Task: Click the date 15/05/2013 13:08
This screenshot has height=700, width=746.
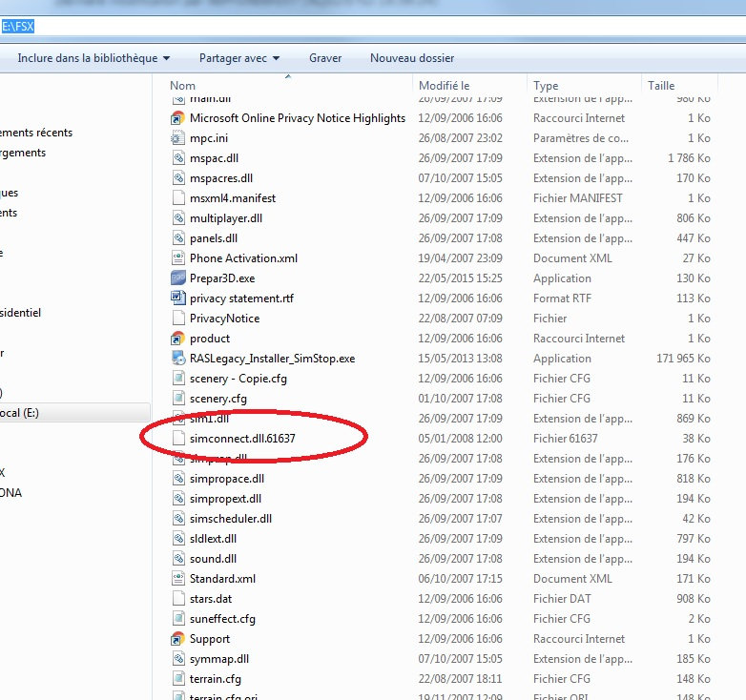Action: (460, 358)
